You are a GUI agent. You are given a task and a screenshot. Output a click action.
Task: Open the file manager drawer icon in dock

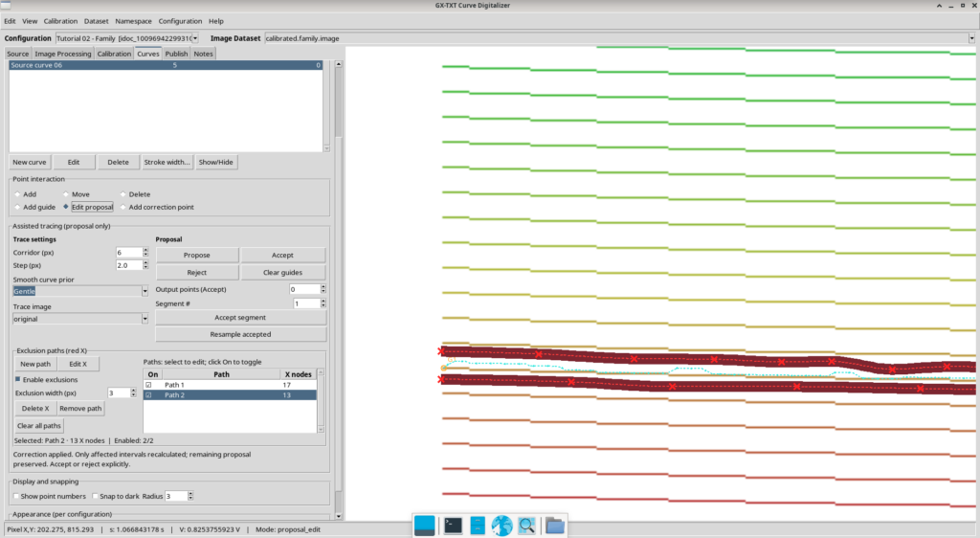[x=478, y=526]
